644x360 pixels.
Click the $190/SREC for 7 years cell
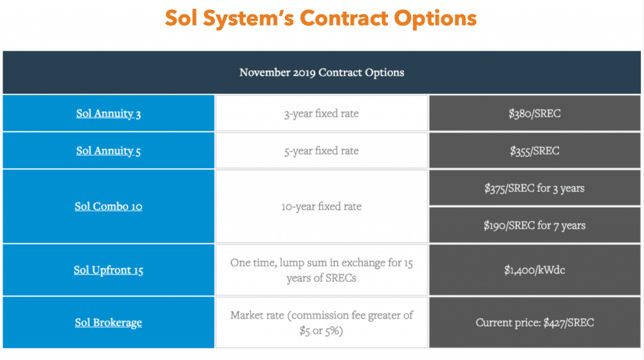click(x=535, y=225)
